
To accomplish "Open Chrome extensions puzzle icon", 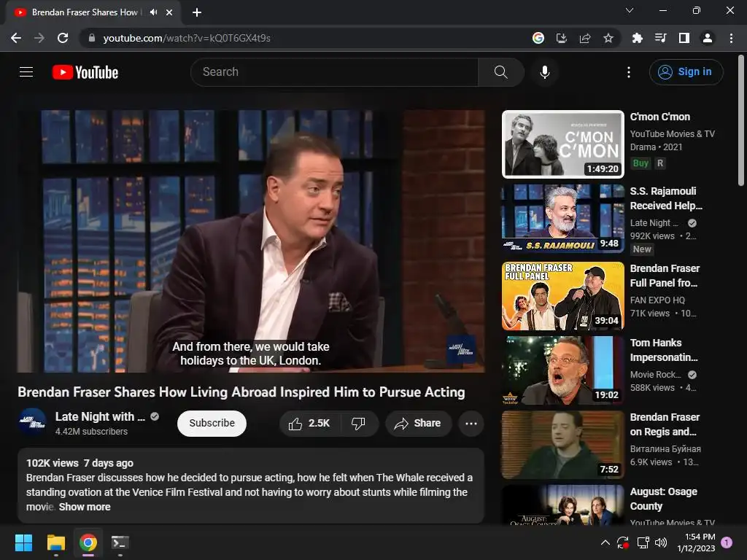I will [x=637, y=38].
